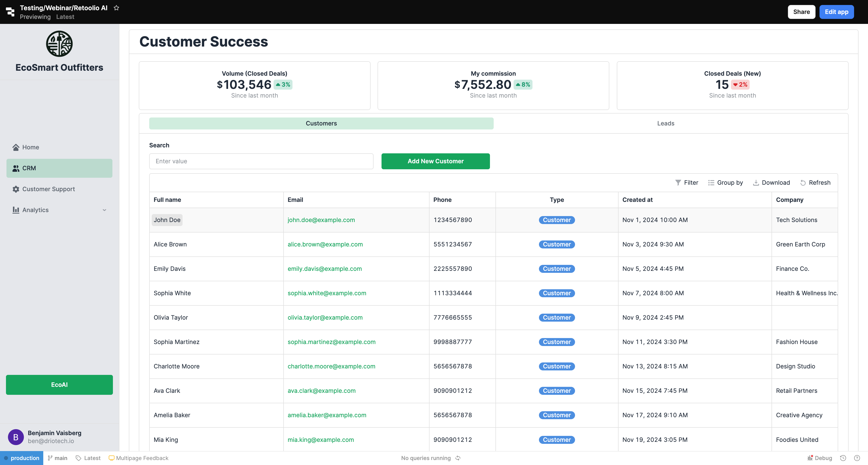
Task: Star the Retoolio AI app
Action: point(116,8)
